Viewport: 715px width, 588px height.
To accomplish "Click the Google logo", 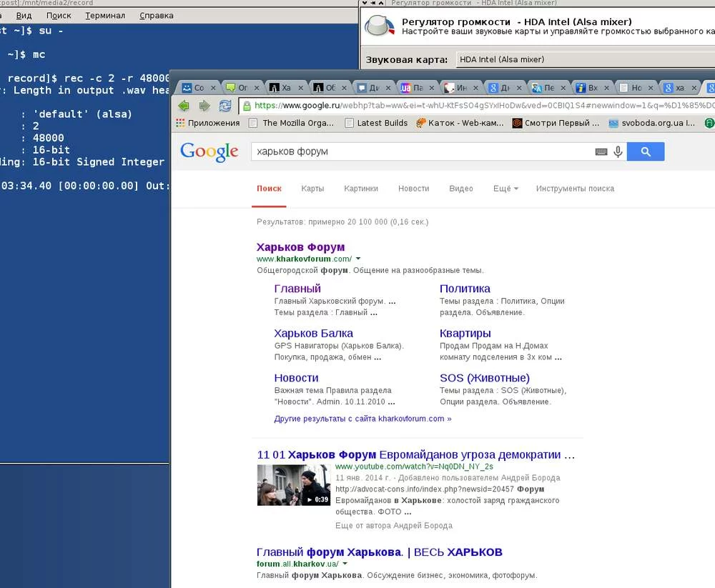I will tap(209, 151).
